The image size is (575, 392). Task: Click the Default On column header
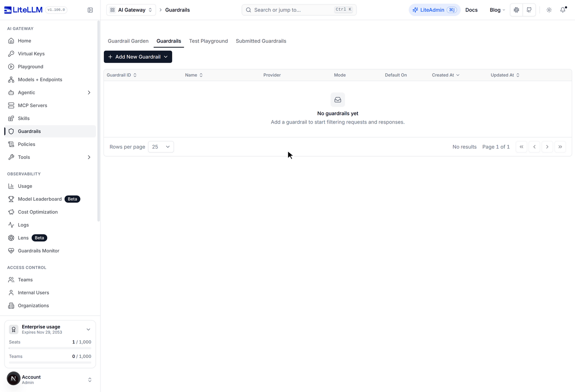click(x=396, y=75)
